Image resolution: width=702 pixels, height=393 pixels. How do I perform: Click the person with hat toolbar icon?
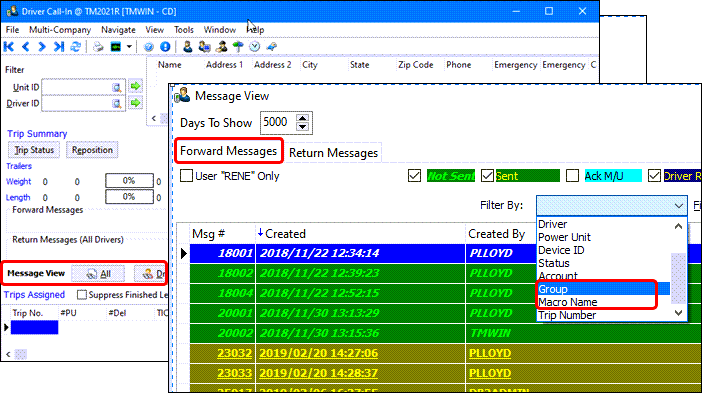click(x=222, y=47)
